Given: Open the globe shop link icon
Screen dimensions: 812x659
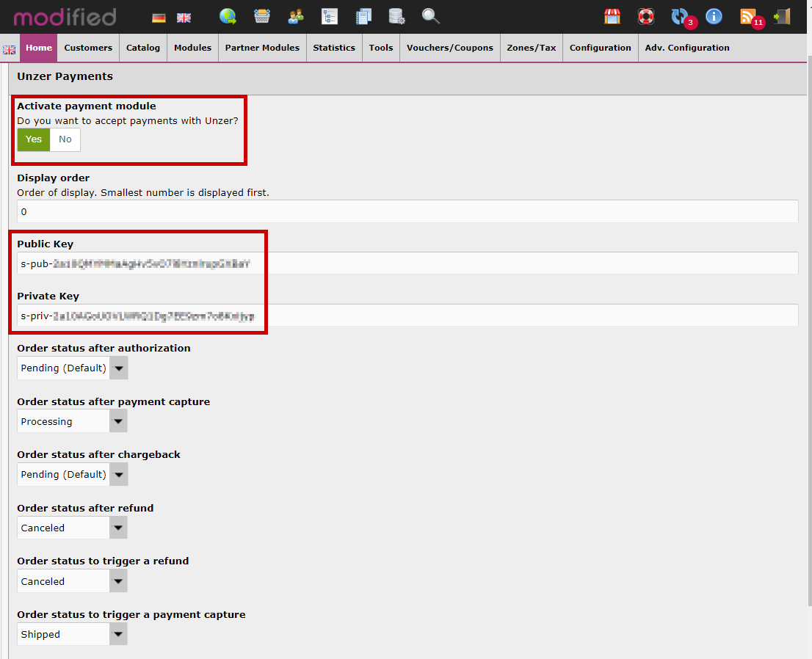Looking at the screenshot, I should click(x=228, y=17).
